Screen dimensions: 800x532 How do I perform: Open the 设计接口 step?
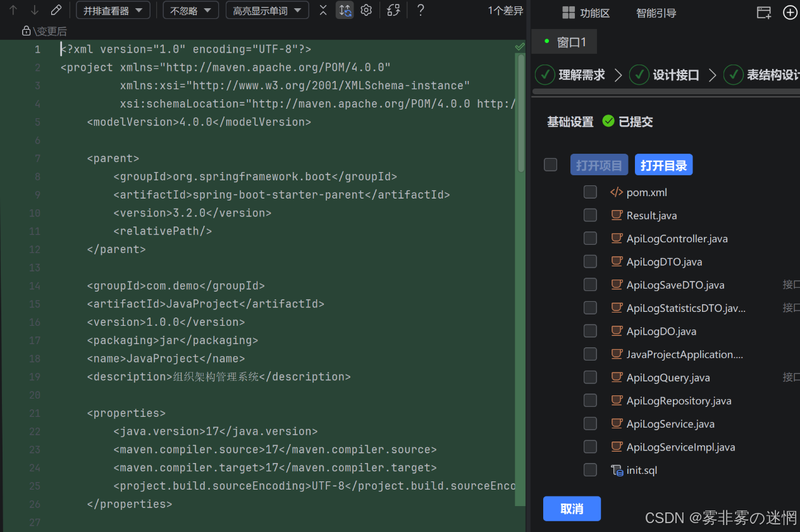(x=665, y=75)
